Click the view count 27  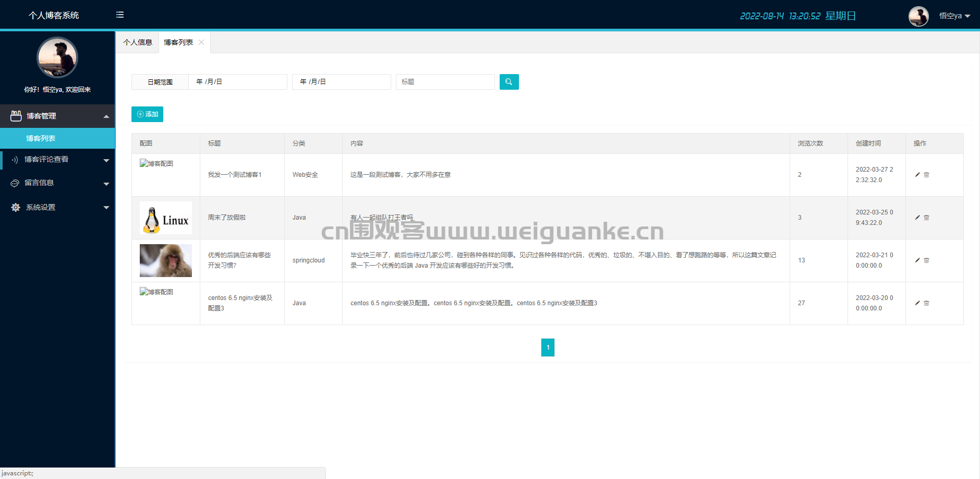(802, 303)
